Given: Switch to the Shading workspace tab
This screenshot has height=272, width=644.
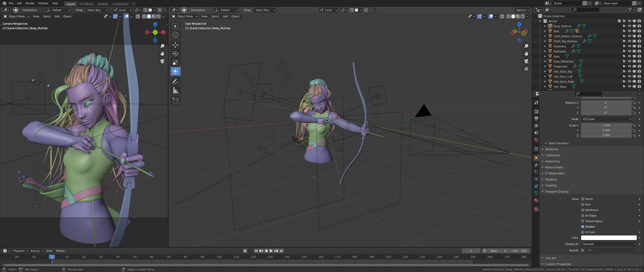Looking at the screenshot, I should point(103,4).
